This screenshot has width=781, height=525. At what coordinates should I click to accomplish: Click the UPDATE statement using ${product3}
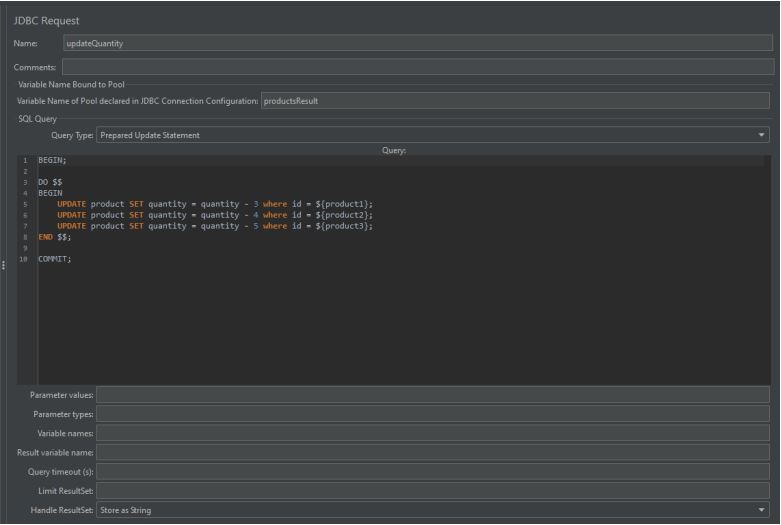click(214, 226)
